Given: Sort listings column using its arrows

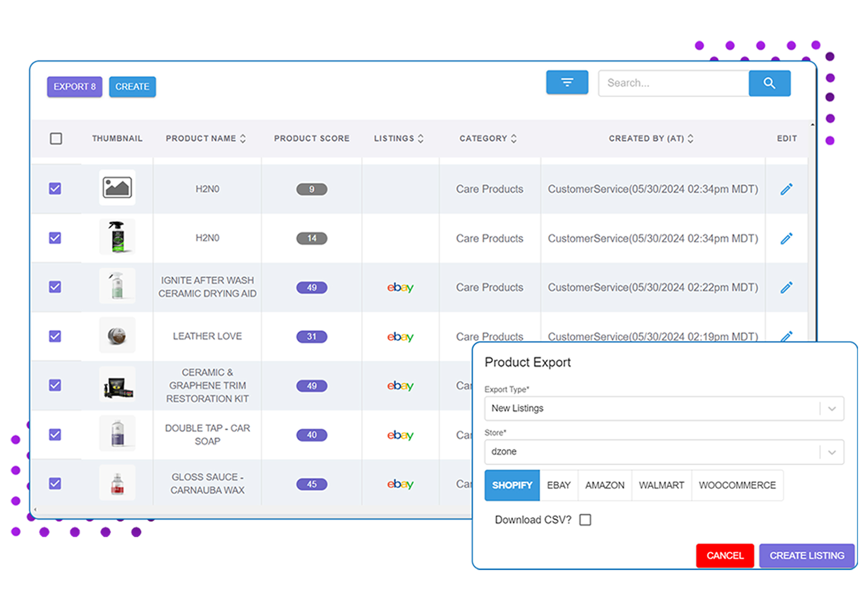Looking at the screenshot, I should (x=421, y=139).
